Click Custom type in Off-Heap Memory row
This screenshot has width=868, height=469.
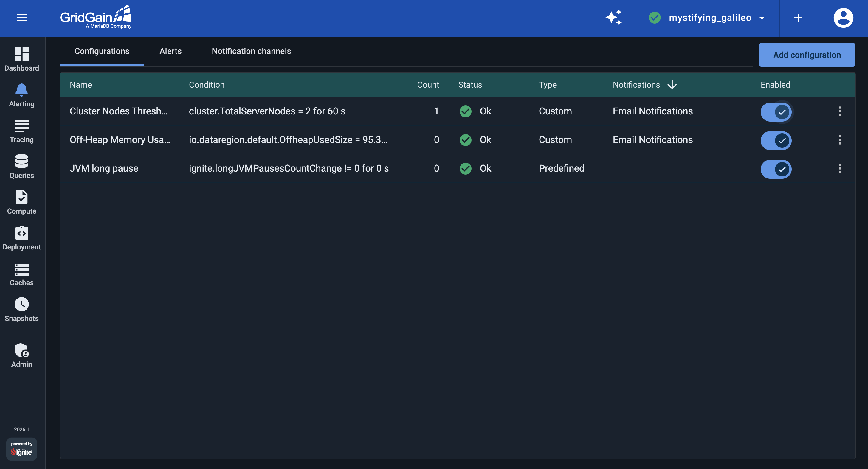555,140
